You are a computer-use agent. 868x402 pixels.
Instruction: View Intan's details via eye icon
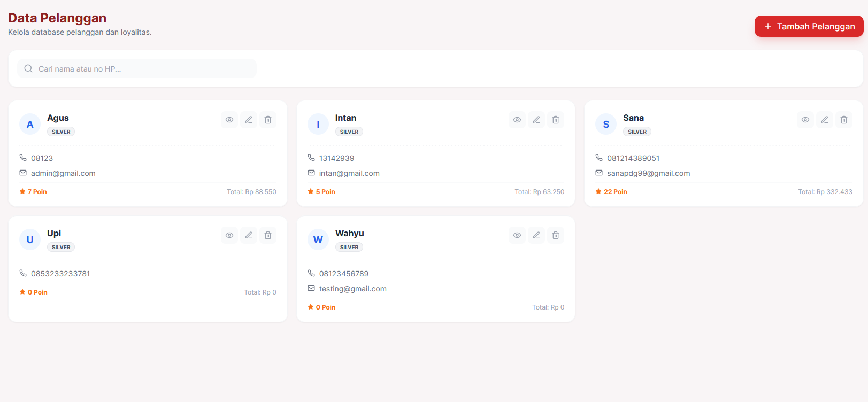click(517, 120)
